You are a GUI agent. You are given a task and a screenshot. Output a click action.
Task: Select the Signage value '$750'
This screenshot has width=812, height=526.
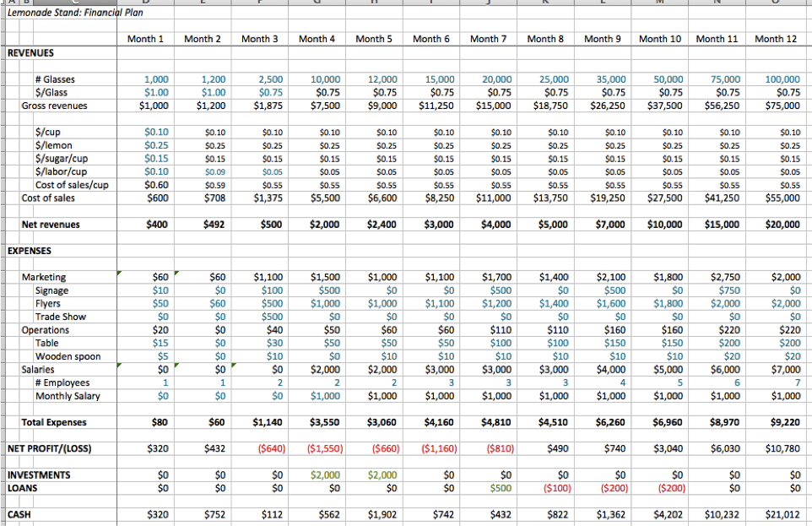[x=729, y=290]
